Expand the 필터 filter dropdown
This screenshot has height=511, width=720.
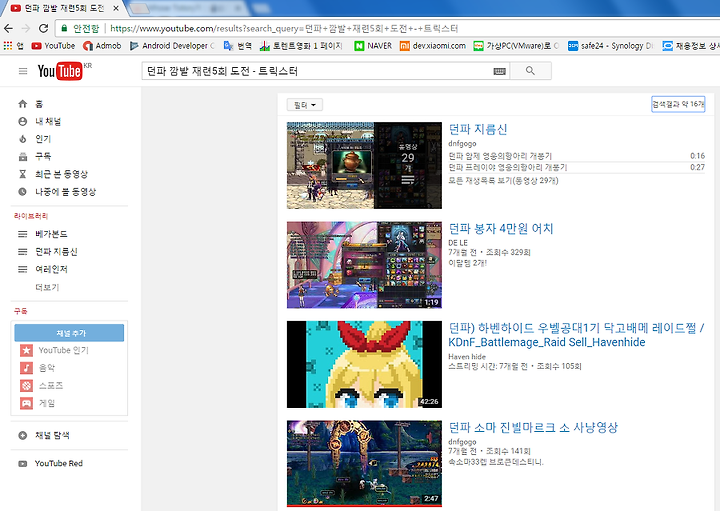305,105
